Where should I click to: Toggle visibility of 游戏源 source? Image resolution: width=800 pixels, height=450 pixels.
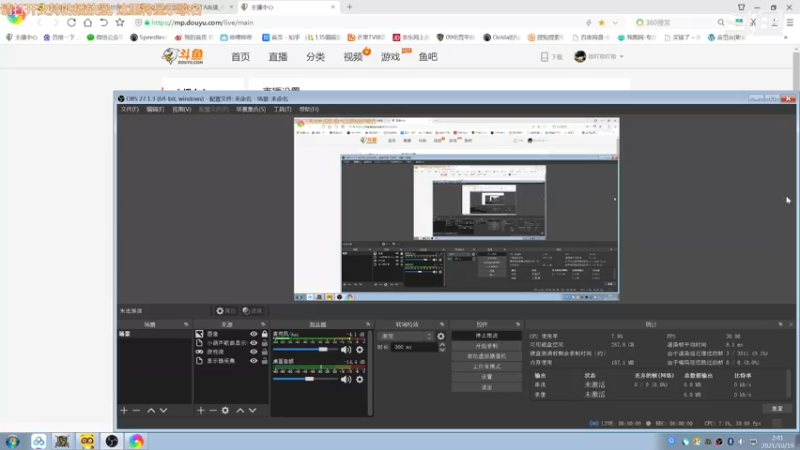tap(254, 352)
